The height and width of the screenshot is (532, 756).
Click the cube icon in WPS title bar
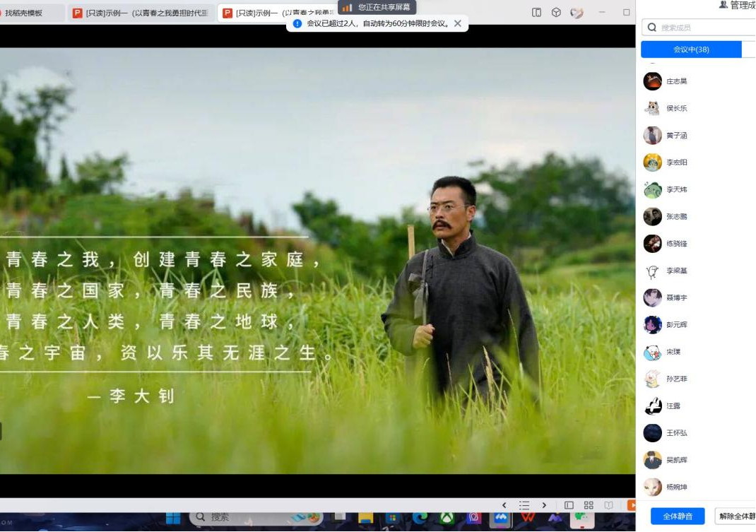pyautogui.click(x=556, y=12)
